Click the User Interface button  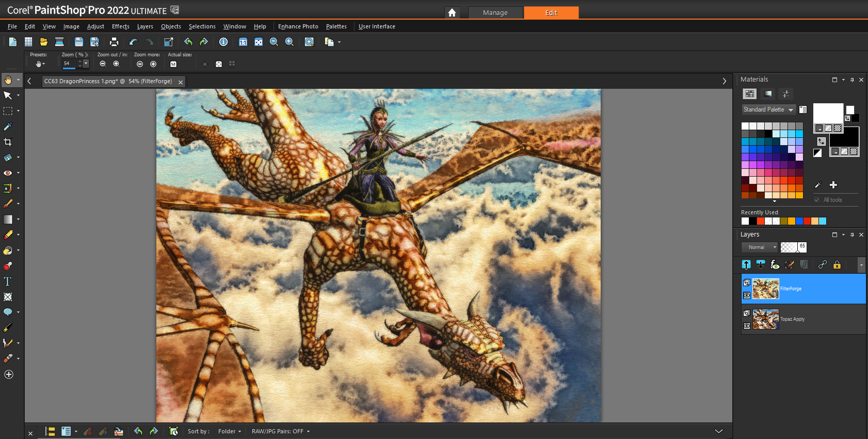tap(377, 26)
